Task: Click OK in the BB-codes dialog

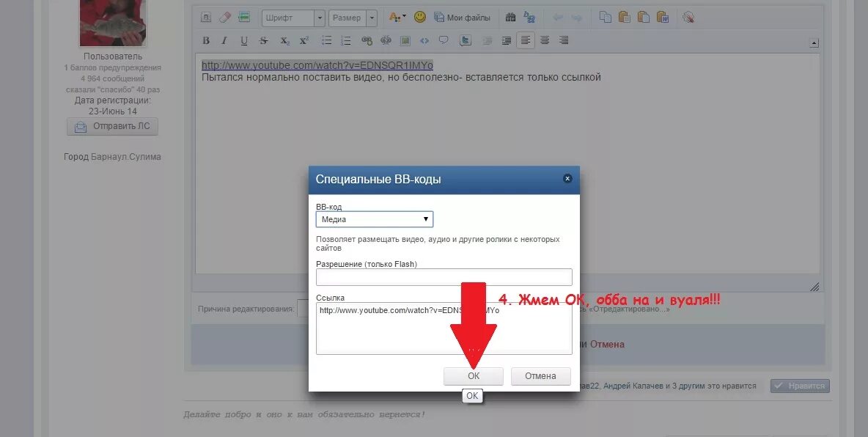Action: 474,376
